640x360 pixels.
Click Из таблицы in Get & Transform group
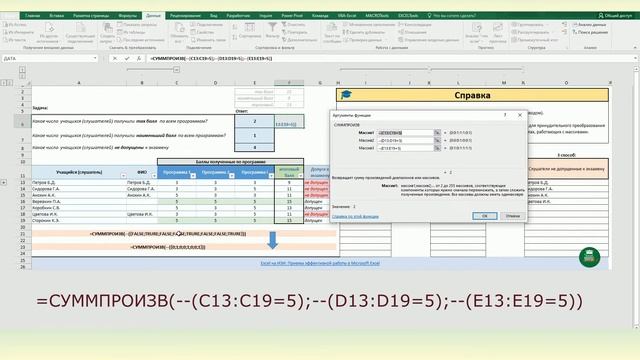(x=131, y=32)
